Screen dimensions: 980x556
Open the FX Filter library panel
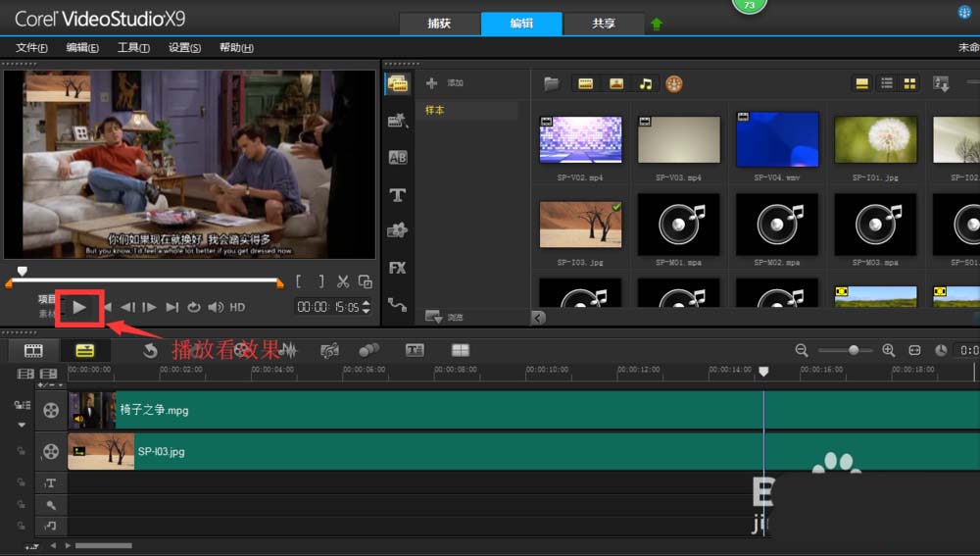click(398, 269)
